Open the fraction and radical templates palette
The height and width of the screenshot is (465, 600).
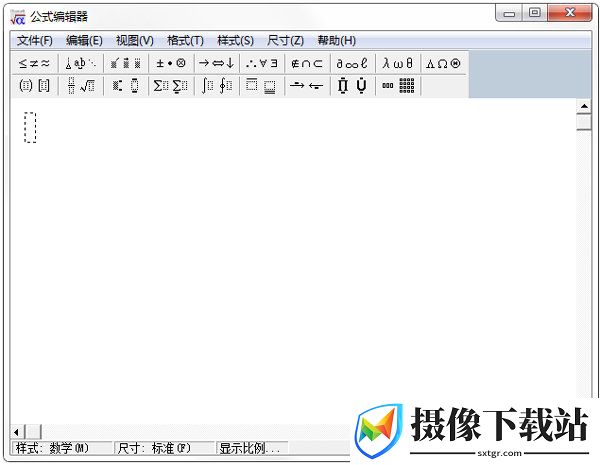[81, 86]
